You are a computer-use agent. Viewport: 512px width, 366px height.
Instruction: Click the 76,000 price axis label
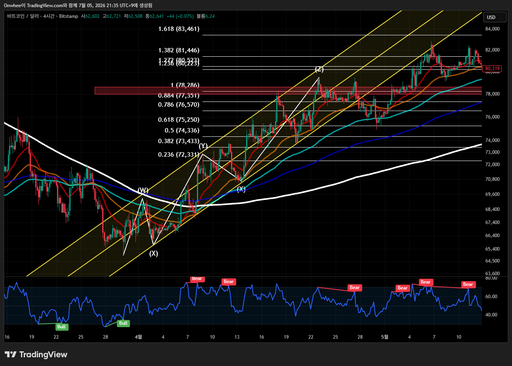[x=492, y=117]
